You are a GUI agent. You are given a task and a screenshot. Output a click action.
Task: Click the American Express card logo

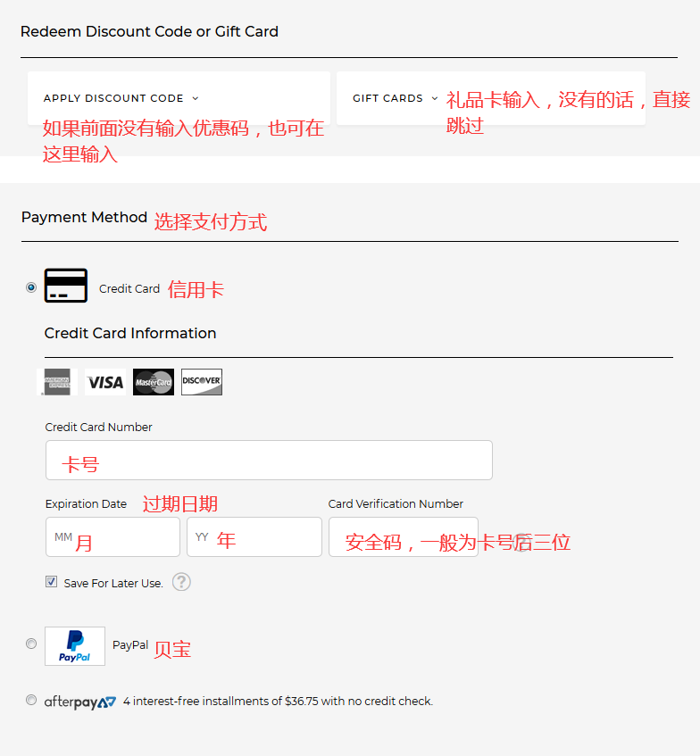57,382
